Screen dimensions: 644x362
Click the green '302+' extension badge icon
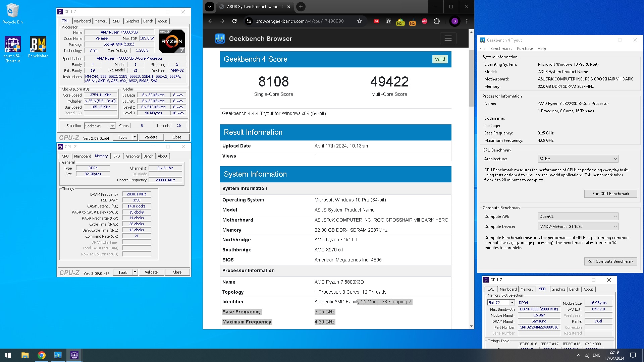pyautogui.click(x=400, y=22)
